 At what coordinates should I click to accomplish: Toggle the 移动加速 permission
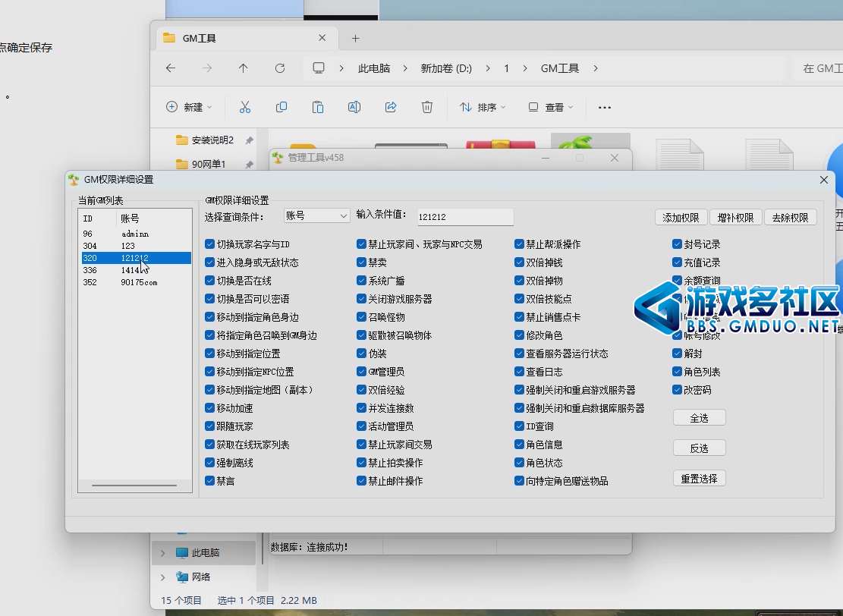(210, 408)
